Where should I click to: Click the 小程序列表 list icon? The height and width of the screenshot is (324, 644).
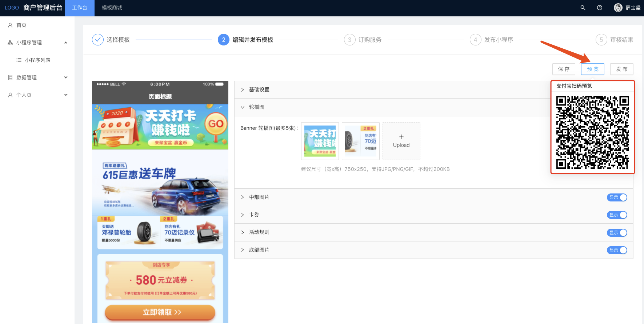19,60
